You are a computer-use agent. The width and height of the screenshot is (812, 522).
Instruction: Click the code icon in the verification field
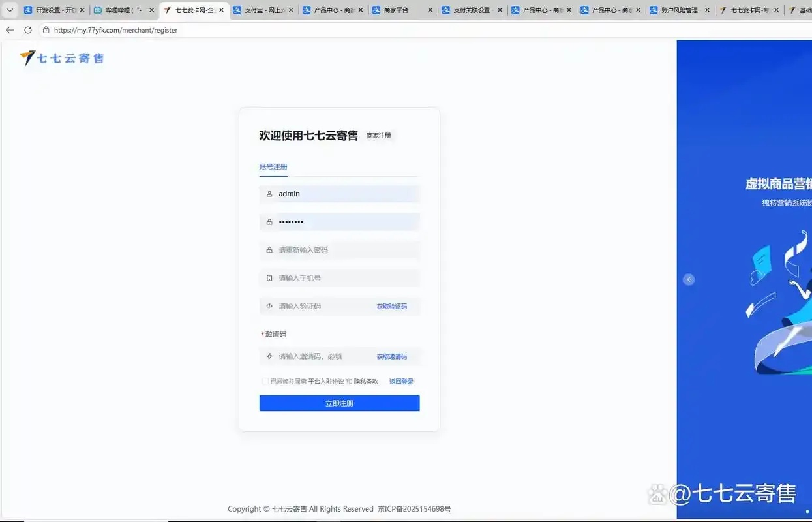coord(269,306)
